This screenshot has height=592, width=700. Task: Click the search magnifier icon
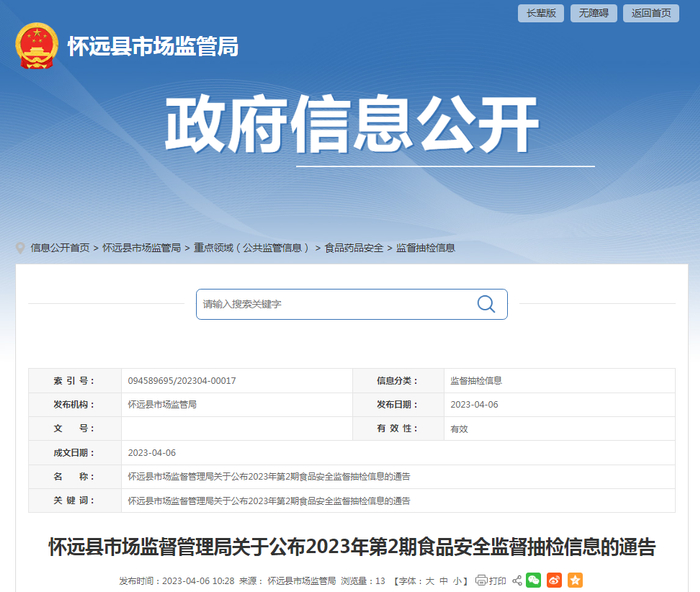click(486, 304)
